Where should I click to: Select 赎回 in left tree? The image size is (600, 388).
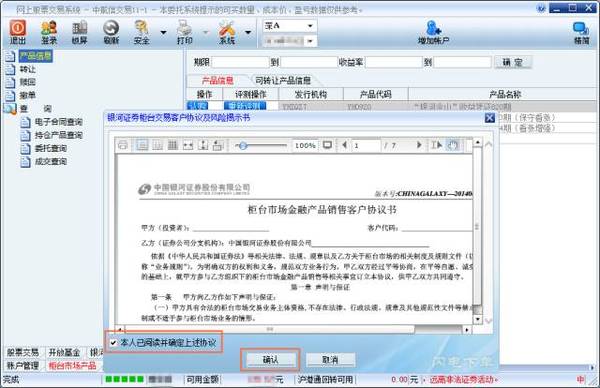coord(28,82)
